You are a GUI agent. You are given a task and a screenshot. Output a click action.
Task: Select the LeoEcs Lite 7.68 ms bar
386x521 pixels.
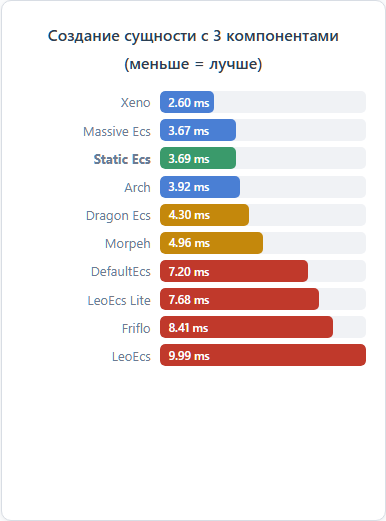coord(239,299)
